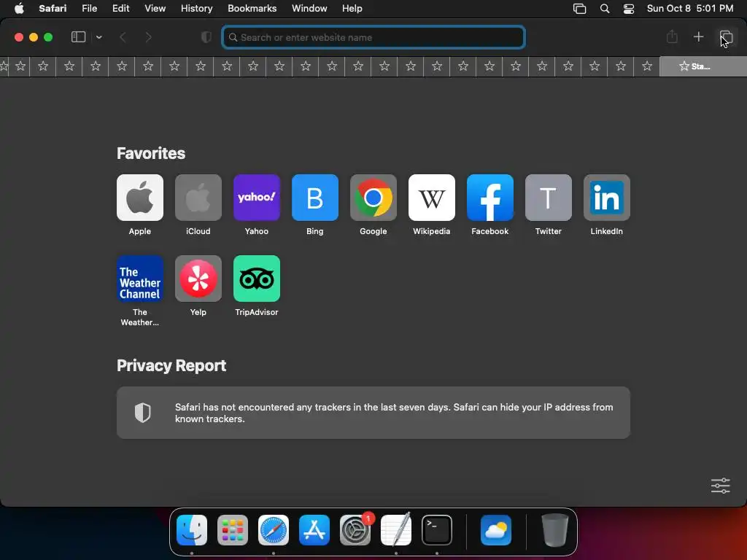Open Terminal from the Dock
747x560 pixels.
[437, 530]
